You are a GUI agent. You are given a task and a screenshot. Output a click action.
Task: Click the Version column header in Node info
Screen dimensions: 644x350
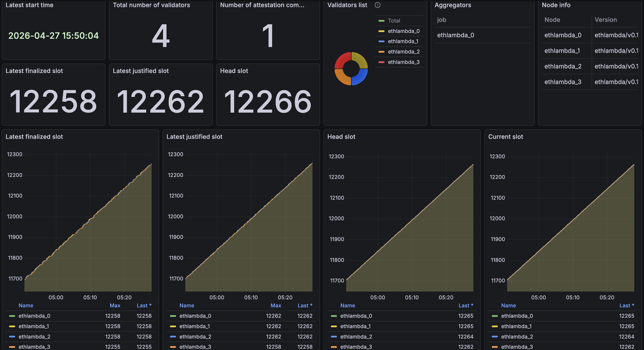click(606, 20)
